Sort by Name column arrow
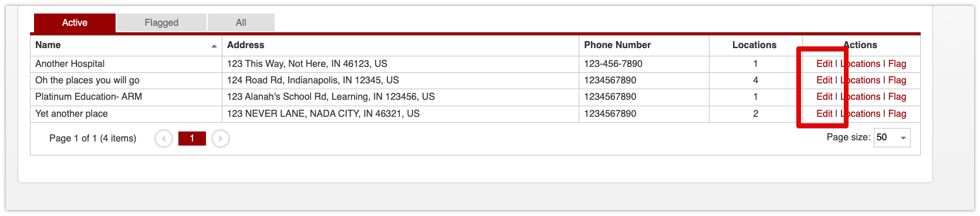The width and height of the screenshot is (980, 216). (214, 46)
